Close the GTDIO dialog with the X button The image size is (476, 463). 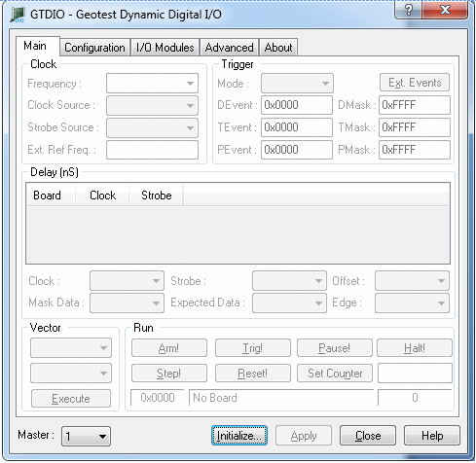point(445,10)
